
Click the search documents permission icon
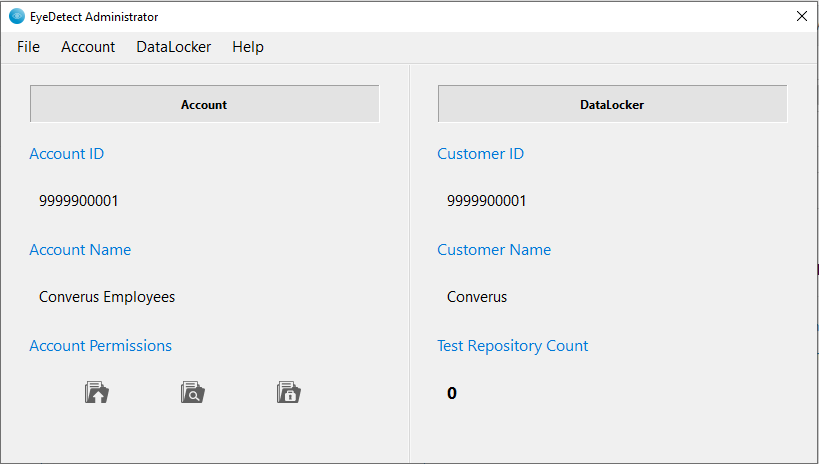[193, 392]
